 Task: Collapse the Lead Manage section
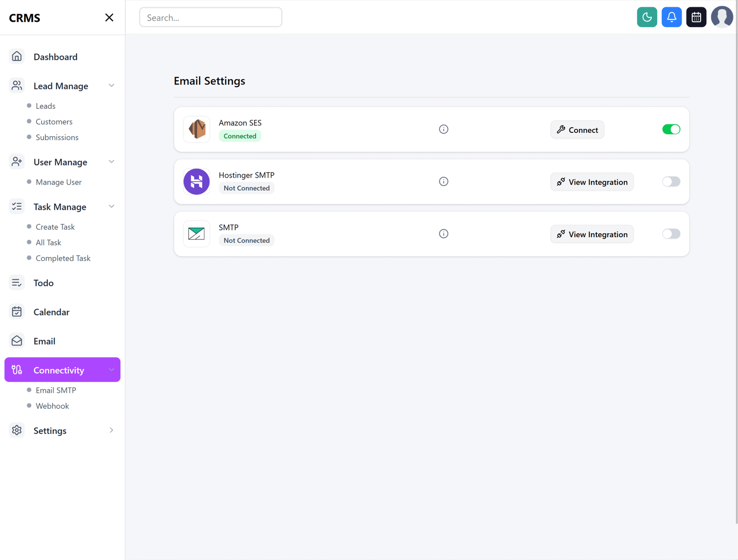tap(111, 85)
